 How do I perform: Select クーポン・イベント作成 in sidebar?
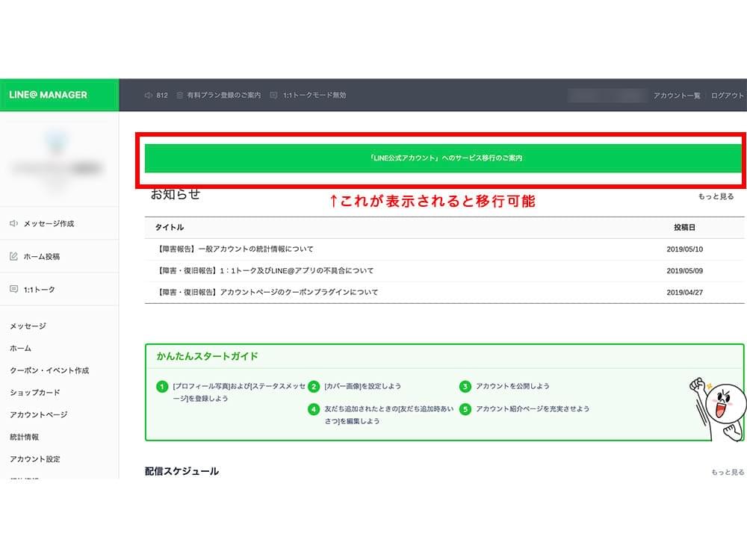click(x=49, y=370)
